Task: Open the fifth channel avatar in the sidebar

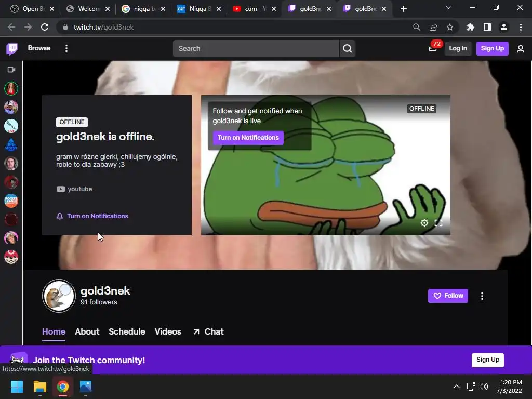Action: (x=11, y=164)
